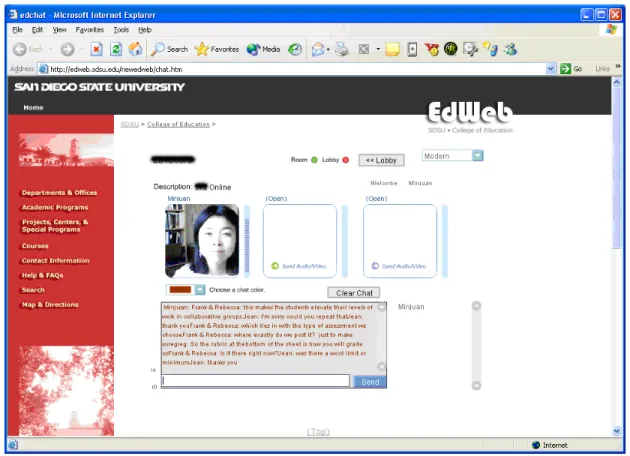Open Help & FAQs sidebar link
The width and height of the screenshot is (630, 456).
point(42,275)
